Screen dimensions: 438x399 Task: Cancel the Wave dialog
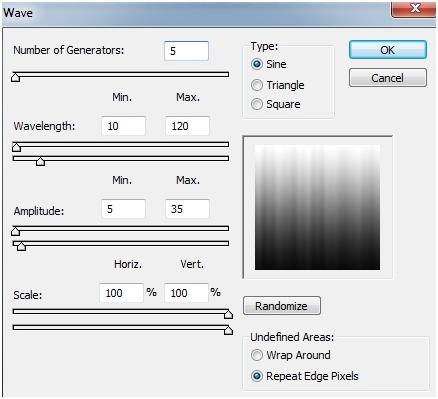click(x=388, y=78)
